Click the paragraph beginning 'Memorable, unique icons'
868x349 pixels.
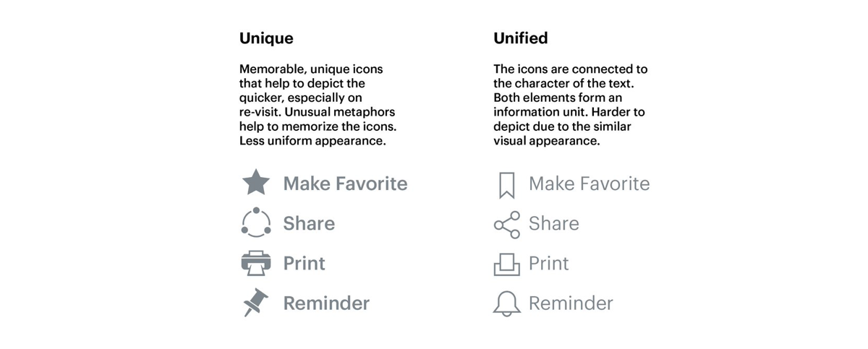pyautogui.click(x=318, y=105)
